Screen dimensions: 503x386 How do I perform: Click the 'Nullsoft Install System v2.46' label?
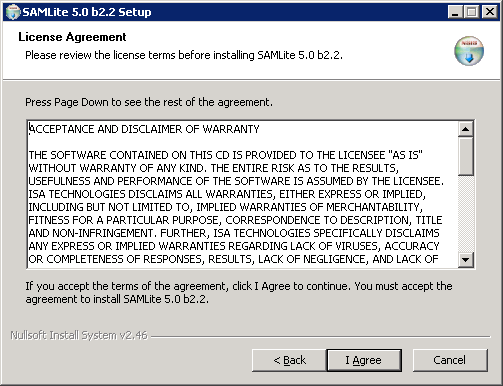[79, 335]
